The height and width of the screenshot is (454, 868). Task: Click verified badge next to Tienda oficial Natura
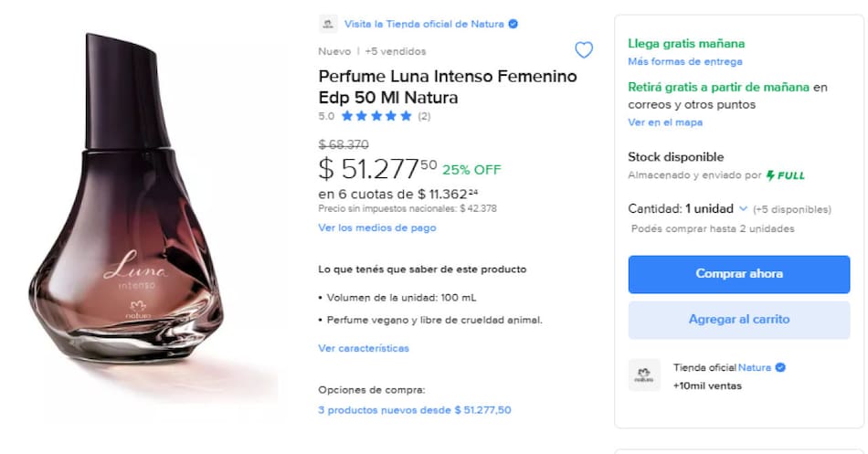tap(781, 367)
